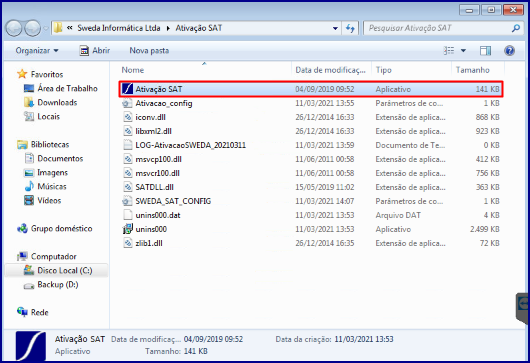This screenshot has height=363, width=530.
Task: Refresh the folder with the refresh button
Action: 350,28
